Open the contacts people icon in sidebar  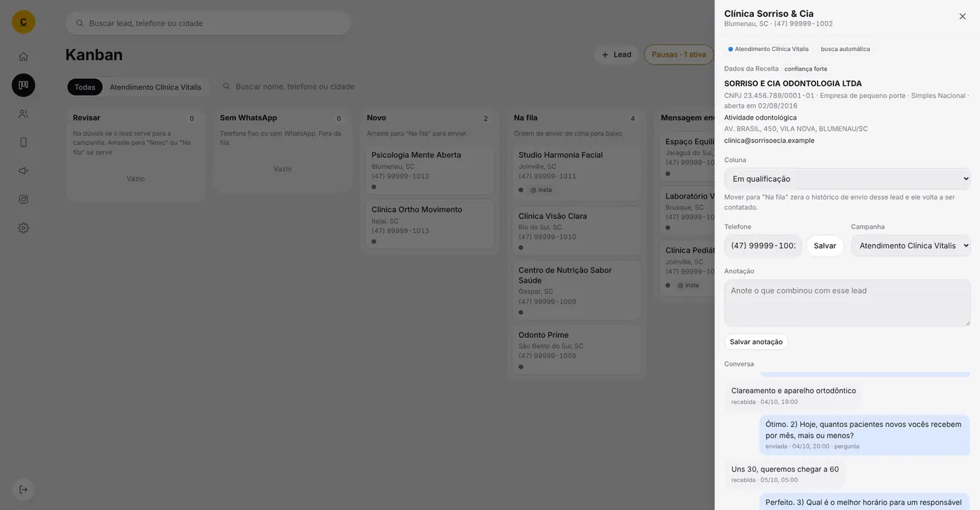[x=23, y=113]
